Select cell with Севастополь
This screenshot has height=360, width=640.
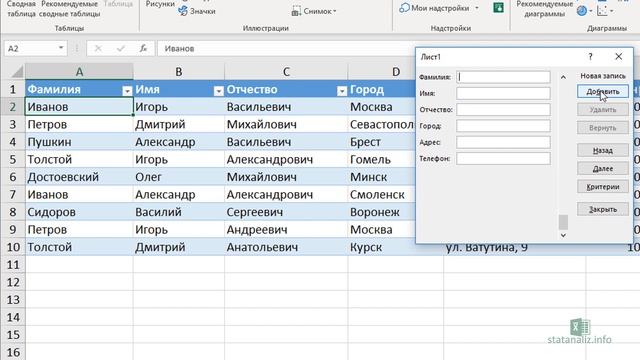(x=382, y=124)
